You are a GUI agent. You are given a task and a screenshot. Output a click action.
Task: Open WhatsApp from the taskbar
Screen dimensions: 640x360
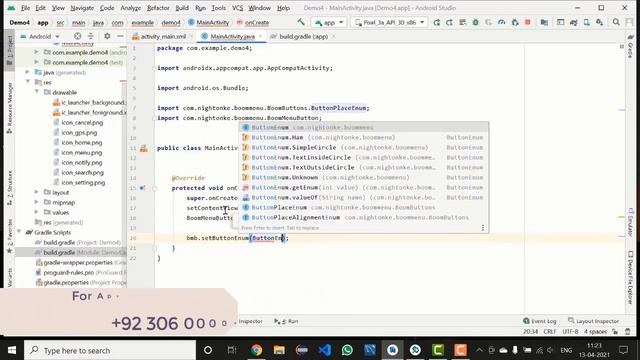(x=347, y=350)
